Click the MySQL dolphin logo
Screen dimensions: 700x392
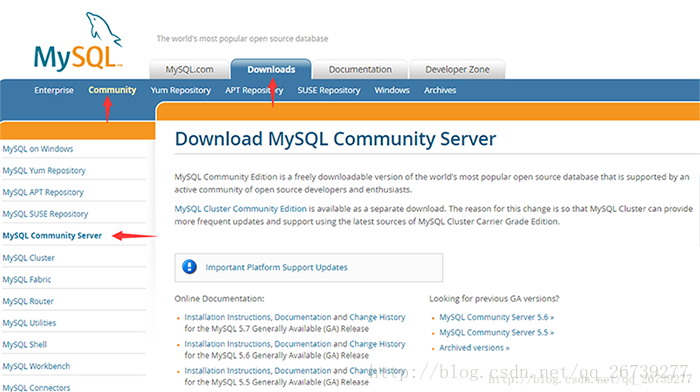point(78,42)
